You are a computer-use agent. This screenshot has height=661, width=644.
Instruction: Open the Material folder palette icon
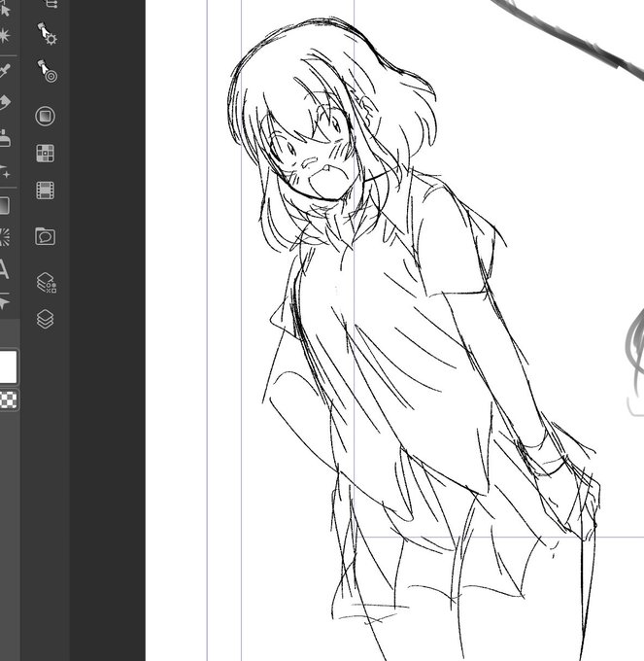point(45,236)
